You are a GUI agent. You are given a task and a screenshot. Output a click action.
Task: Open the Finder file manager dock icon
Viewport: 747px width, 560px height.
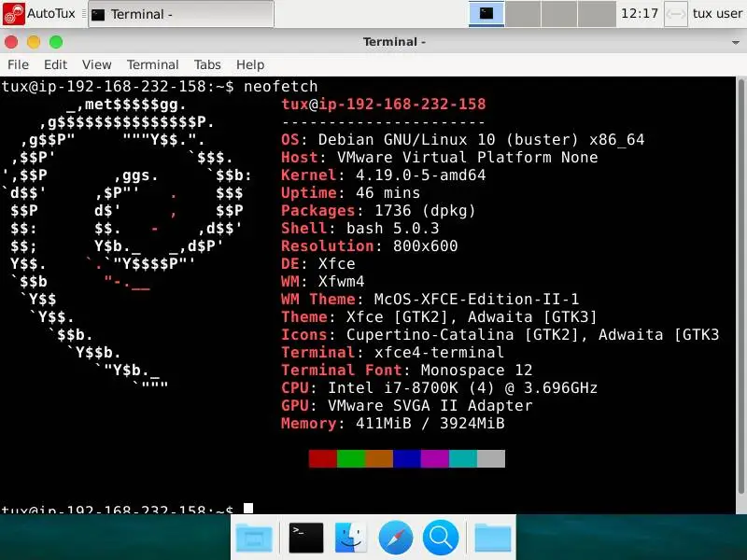click(x=351, y=538)
